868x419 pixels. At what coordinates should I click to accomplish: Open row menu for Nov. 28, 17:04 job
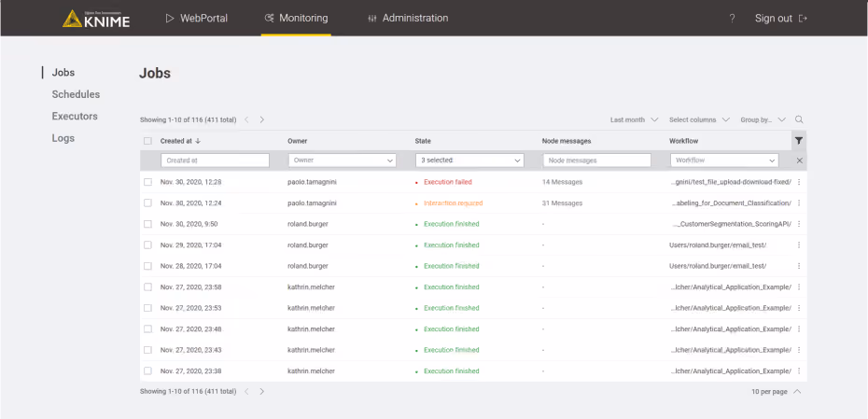click(799, 266)
